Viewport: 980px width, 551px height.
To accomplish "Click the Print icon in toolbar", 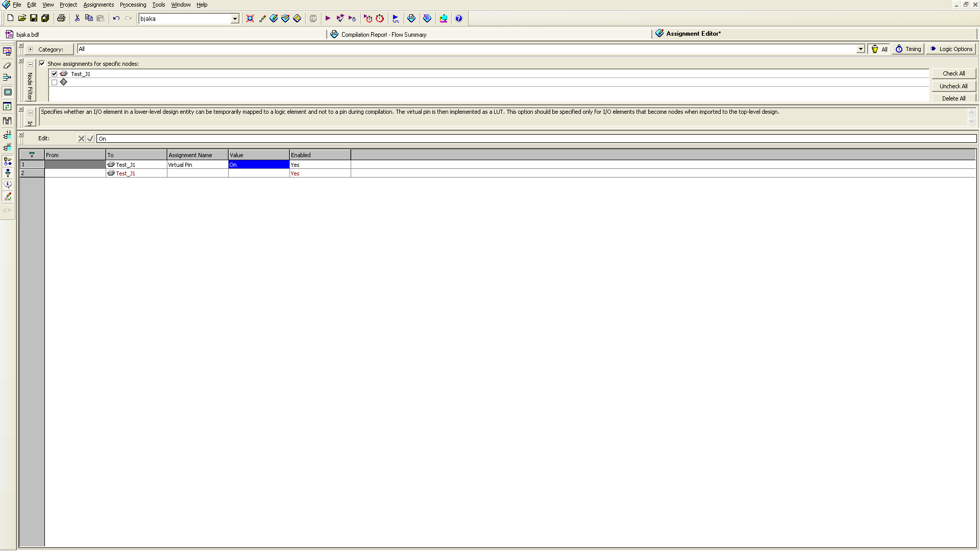I will [x=61, y=18].
